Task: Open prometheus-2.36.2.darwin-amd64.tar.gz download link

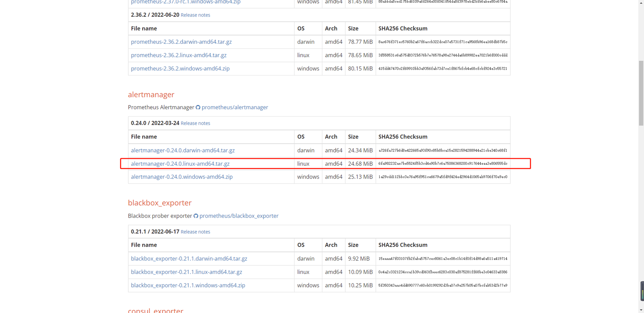Action: tap(181, 42)
